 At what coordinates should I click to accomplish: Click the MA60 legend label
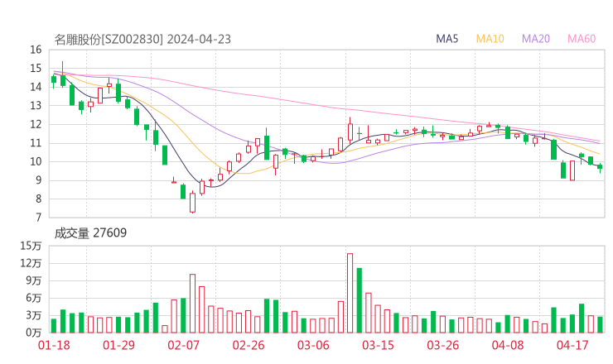point(582,39)
